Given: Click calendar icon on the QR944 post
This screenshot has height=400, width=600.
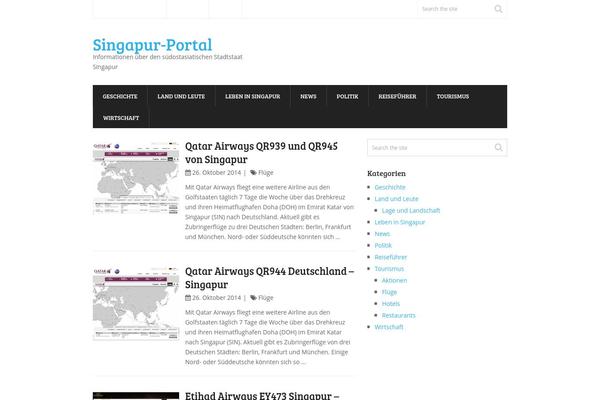Looking at the screenshot, I should (x=188, y=298).
